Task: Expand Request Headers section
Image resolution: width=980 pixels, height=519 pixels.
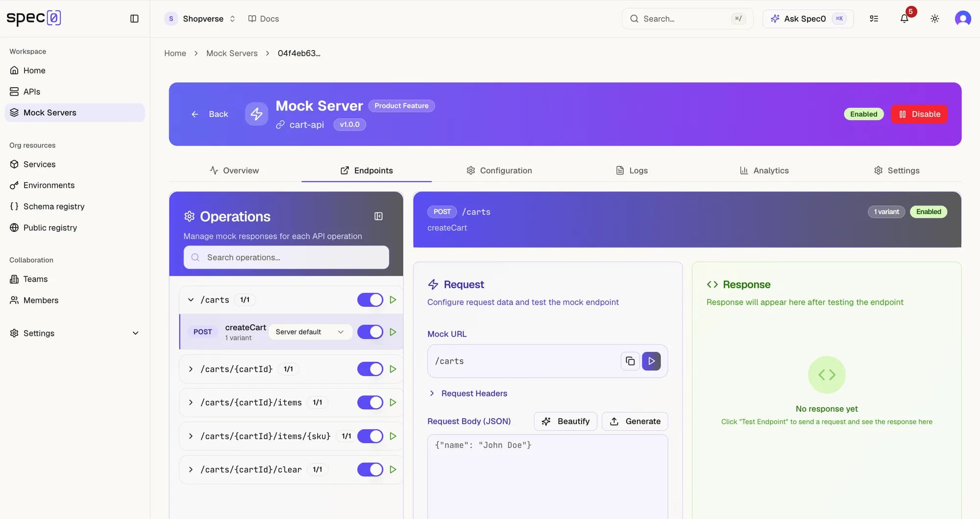Action: coord(467,393)
